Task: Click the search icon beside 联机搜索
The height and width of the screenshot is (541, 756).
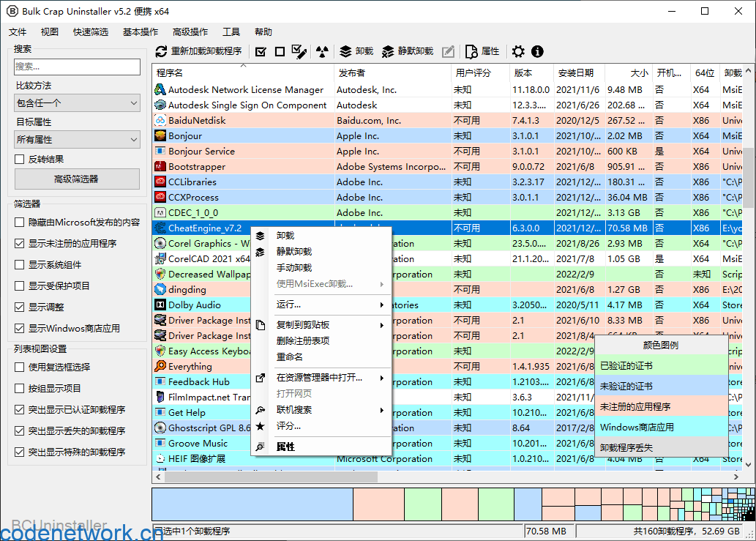Action: click(261, 411)
